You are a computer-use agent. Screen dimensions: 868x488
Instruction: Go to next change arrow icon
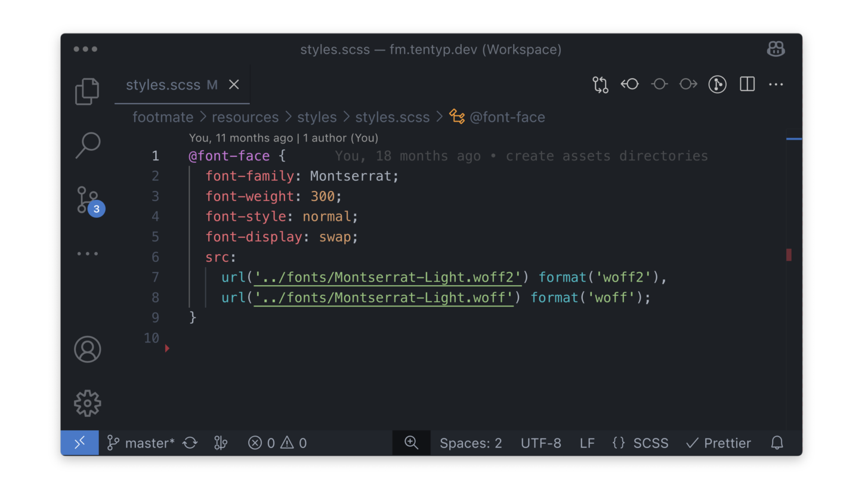688,84
